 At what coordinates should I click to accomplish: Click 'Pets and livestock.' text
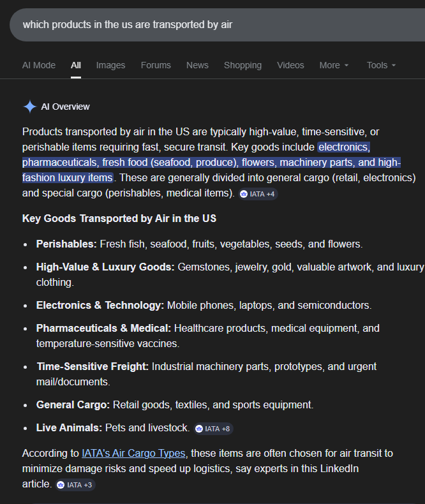(x=147, y=428)
